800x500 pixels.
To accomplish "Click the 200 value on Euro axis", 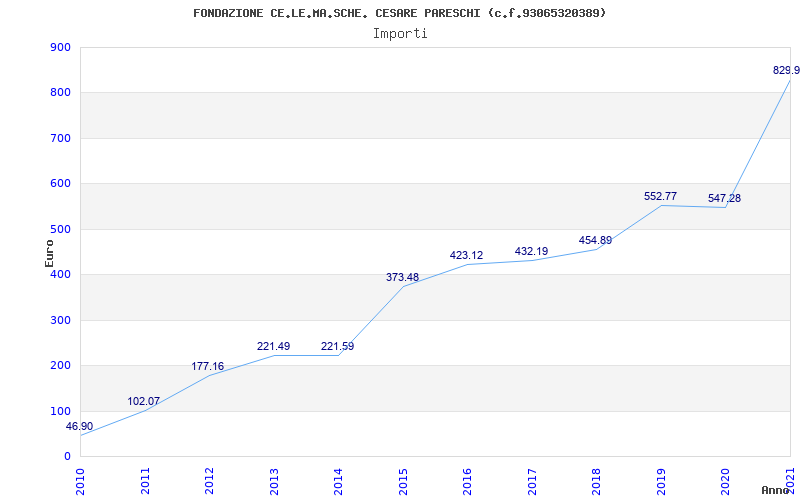I will coord(60,366).
